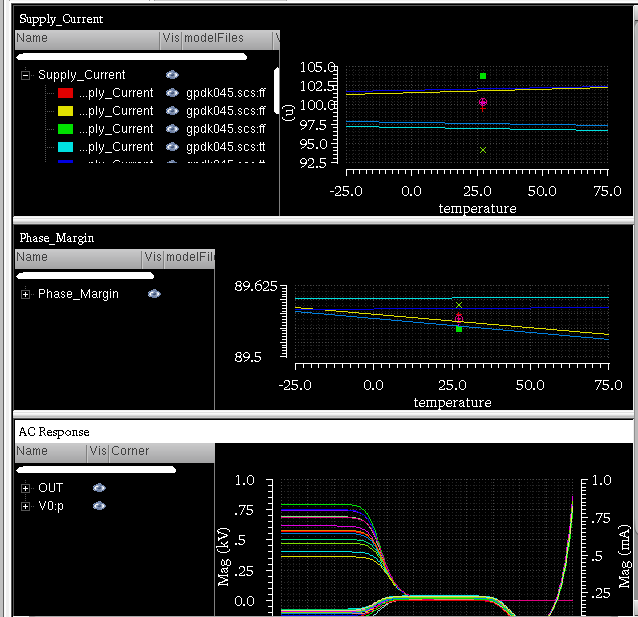This screenshot has height=617, width=638.
Task: Expand the Phase_Margin tree node
Action: click(x=25, y=294)
